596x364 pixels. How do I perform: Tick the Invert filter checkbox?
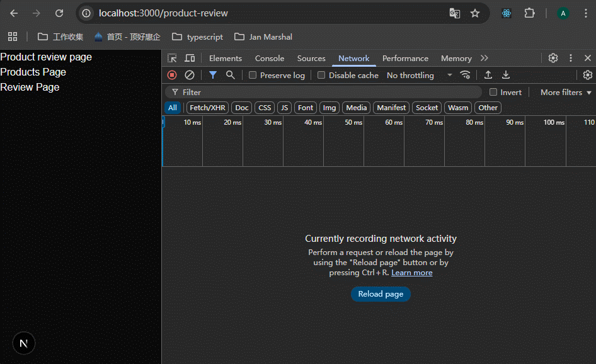click(493, 92)
